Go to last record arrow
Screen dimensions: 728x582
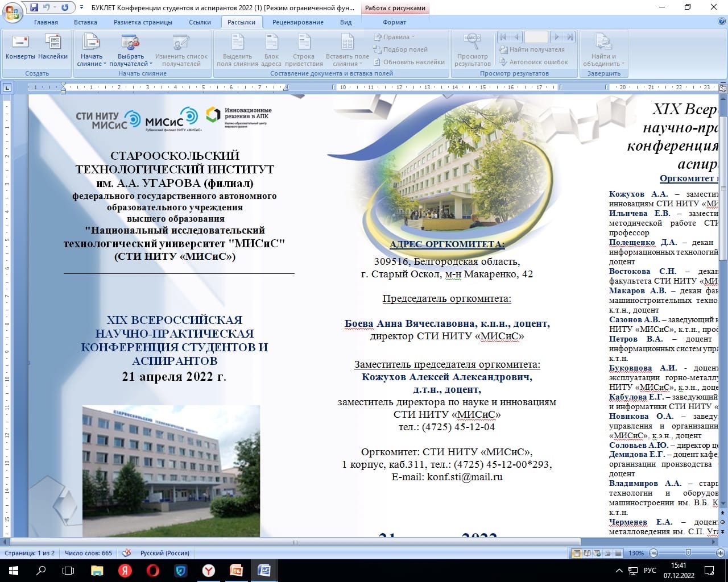pos(570,37)
